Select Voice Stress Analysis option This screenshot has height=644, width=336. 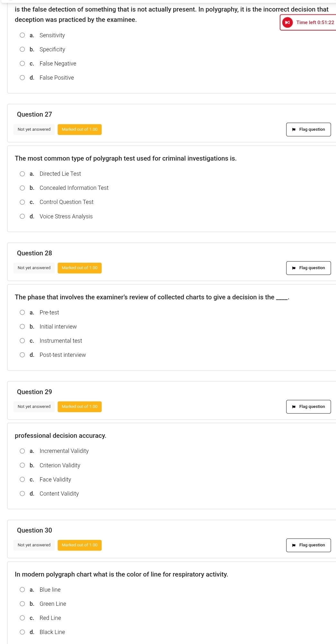click(23, 216)
